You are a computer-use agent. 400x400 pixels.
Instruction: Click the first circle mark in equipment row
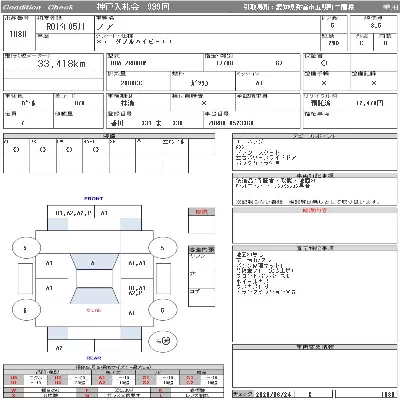(16, 150)
